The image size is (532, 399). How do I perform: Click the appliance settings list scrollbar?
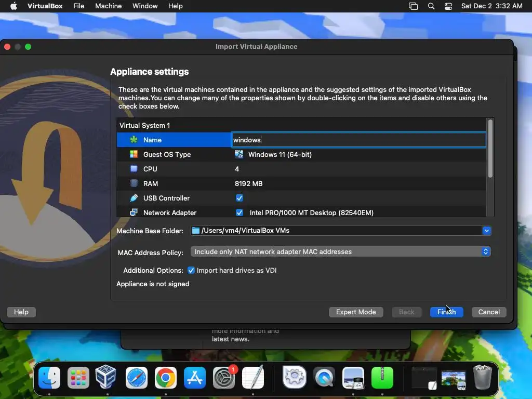coord(490,148)
